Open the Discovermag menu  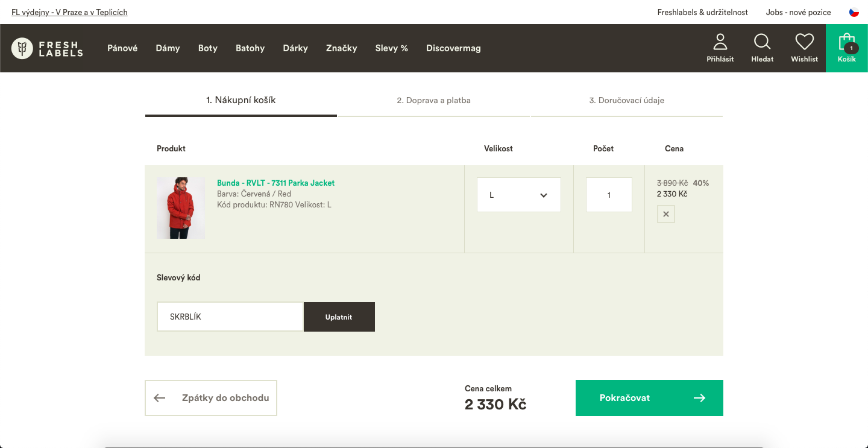tap(453, 48)
